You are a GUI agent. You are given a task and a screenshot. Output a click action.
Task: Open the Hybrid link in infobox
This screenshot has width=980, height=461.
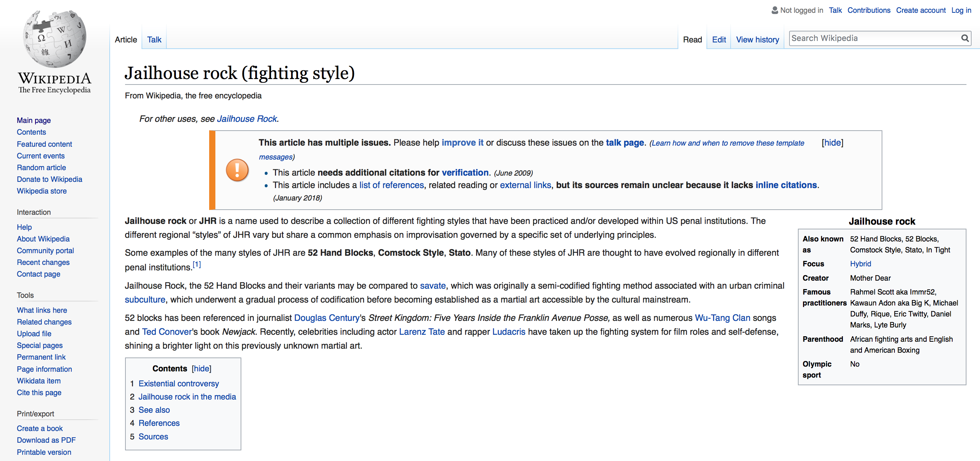click(860, 264)
